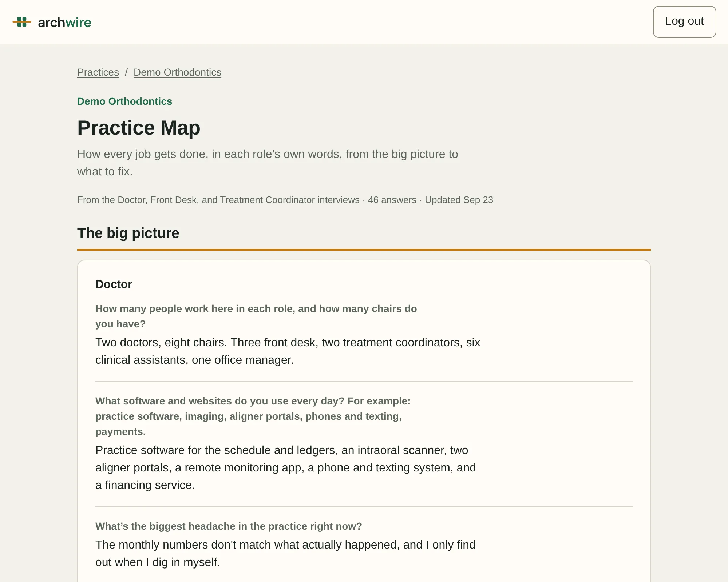Click the Practice Map page title
This screenshot has height=582, width=728.
pos(139,128)
